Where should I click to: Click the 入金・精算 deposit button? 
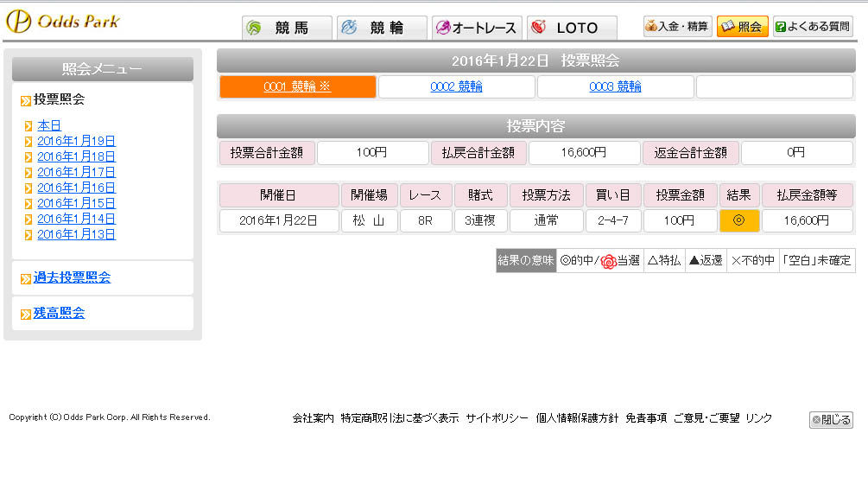click(x=677, y=27)
